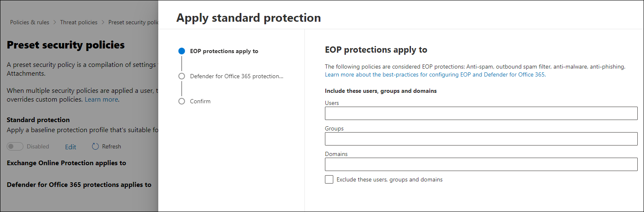The image size is (644, 212).
Task: Focus the Users input field
Action: click(481, 113)
